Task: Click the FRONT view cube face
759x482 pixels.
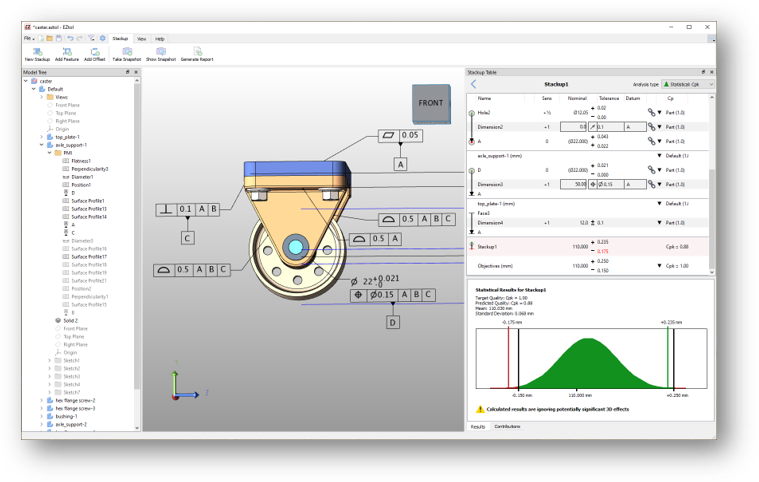Action: 431,103
